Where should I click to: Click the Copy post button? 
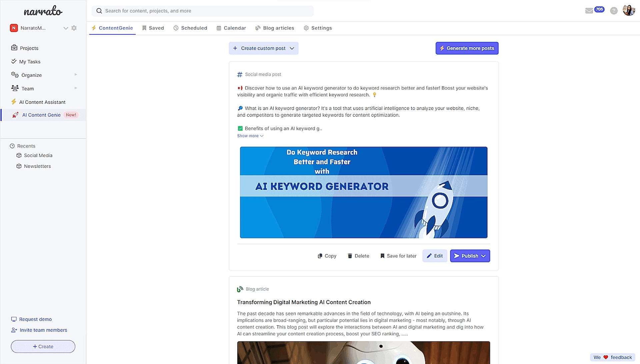(327, 256)
